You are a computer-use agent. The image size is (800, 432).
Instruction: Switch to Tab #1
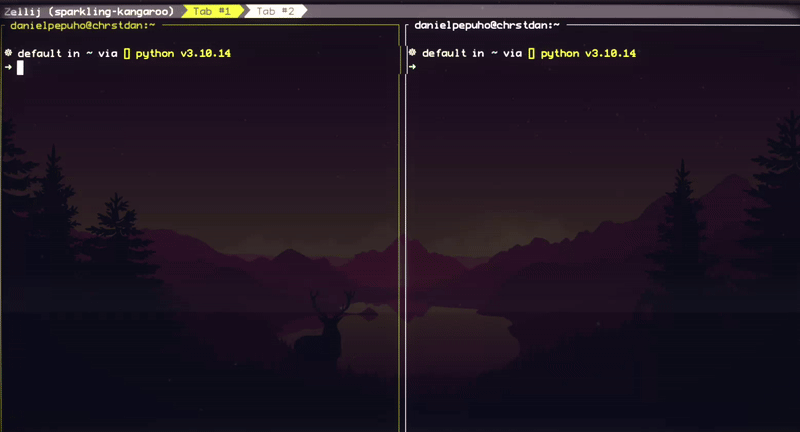pos(212,11)
